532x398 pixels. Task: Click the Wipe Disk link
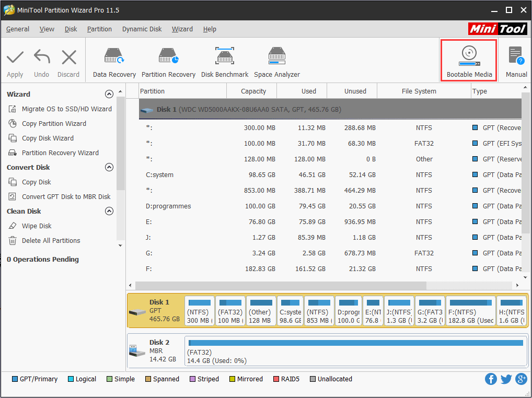(37, 226)
